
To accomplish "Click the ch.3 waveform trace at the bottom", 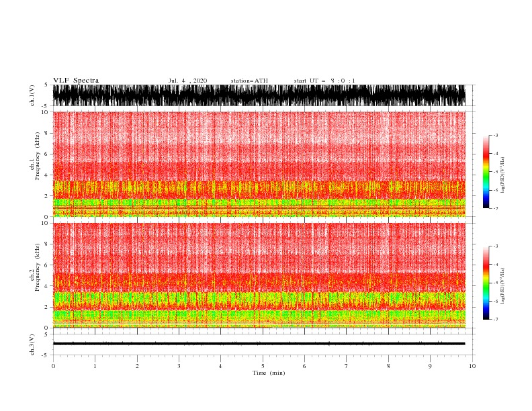I will pyautogui.click(x=259, y=344).
